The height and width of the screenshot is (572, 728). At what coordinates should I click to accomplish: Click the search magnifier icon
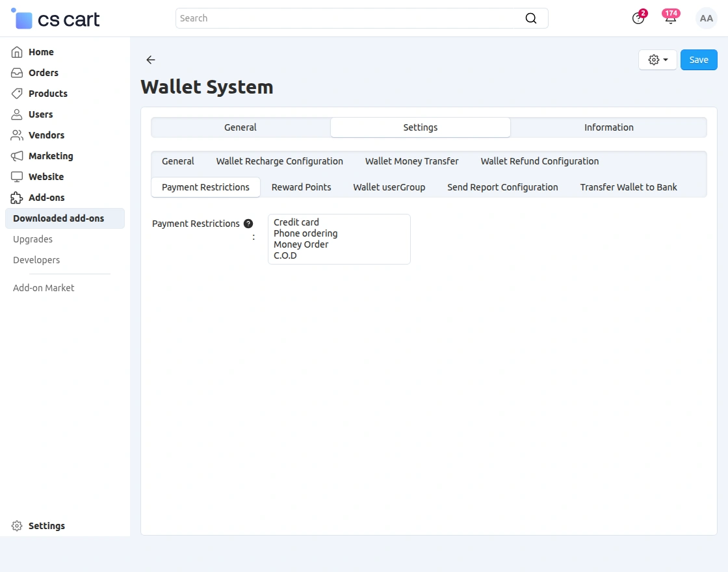click(x=531, y=18)
